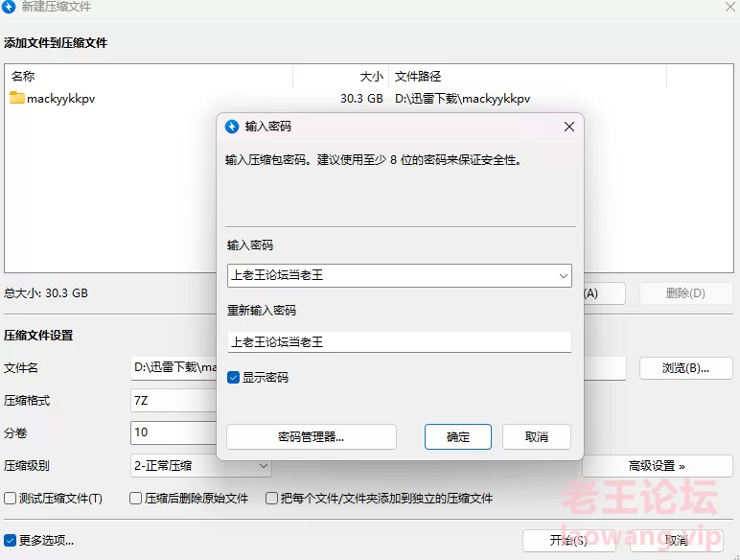Click the 30.3 GB size cell
Screen dimensions: 740x560
coord(361,98)
